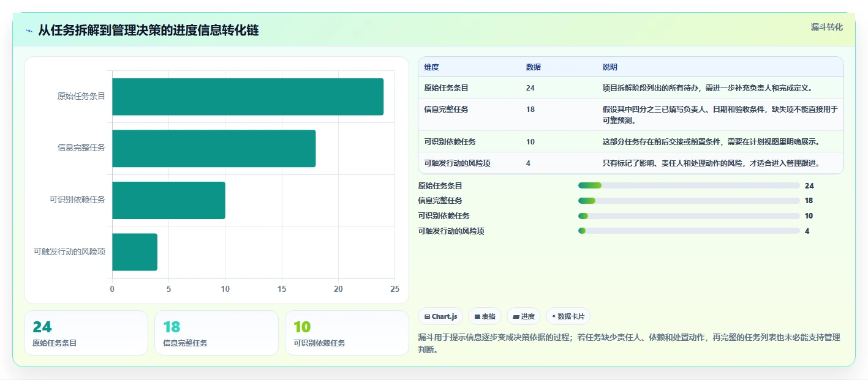Click chart y-axis label 原始任务条目
The width and height of the screenshot is (868, 380).
[x=81, y=96]
